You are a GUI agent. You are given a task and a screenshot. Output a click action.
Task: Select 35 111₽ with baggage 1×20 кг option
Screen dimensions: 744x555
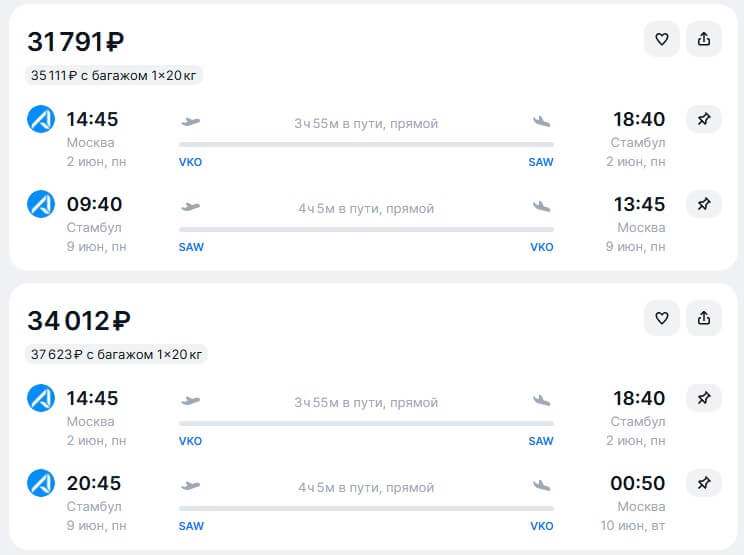tap(114, 75)
